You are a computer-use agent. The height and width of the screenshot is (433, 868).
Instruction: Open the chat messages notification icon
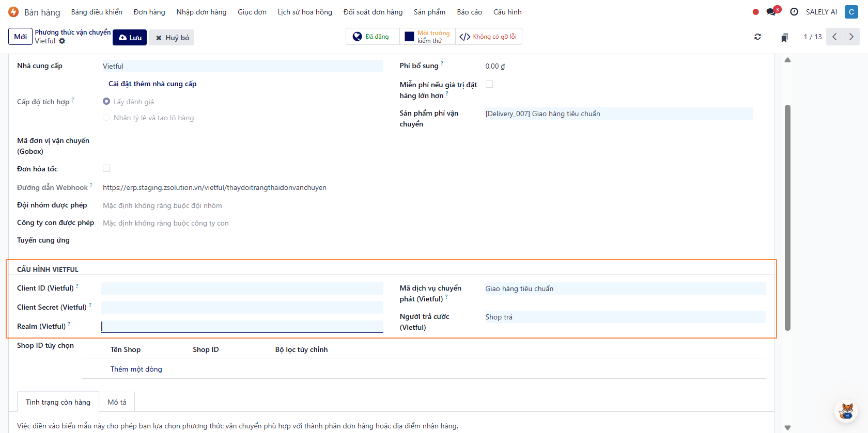click(772, 12)
